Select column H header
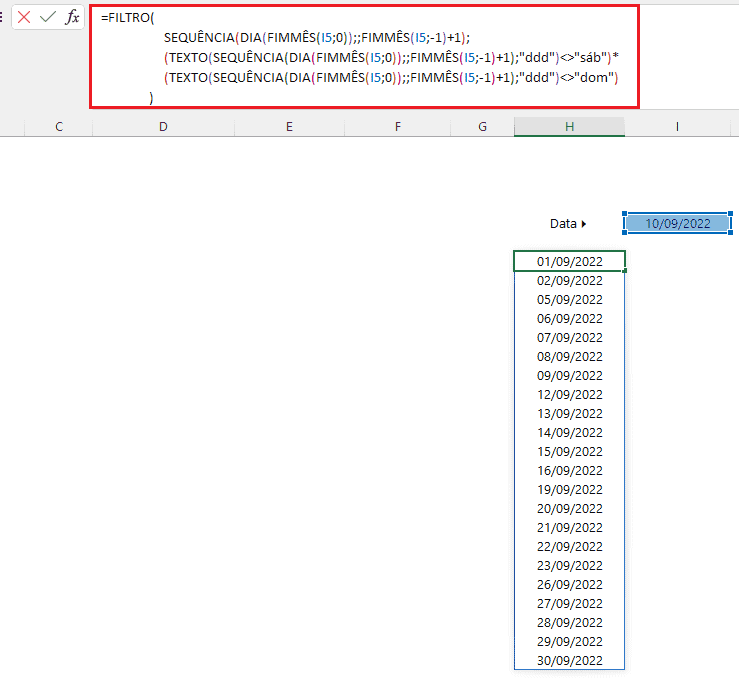The height and width of the screenshot is (678, 739). 569,127
